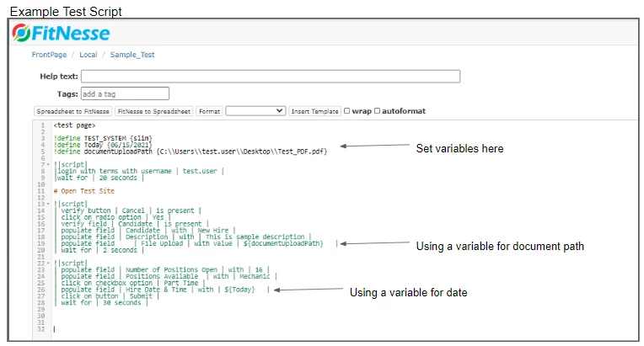Click the 'Positions Available | with | Mechanic' line
Image resolution: width=644 pixels, height=346 pixels.
click(x=165, y=276)
